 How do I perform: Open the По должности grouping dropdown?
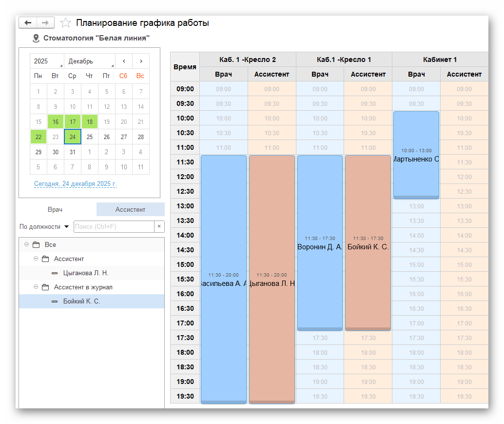tap(44, 226)
